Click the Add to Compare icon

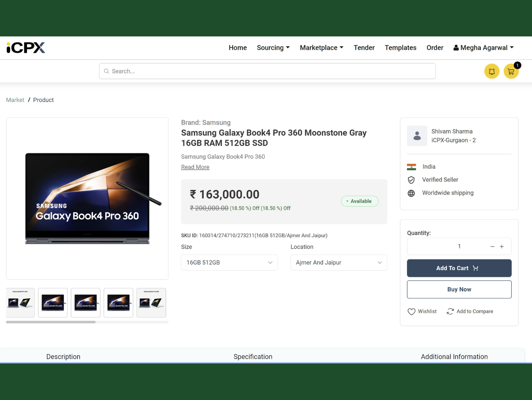[x=450, y=311]
